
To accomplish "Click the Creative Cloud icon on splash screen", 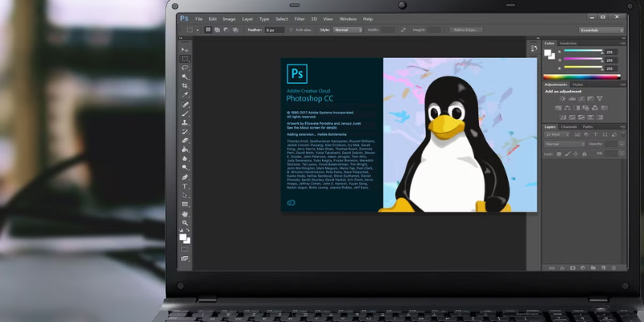I will (290, 203).
